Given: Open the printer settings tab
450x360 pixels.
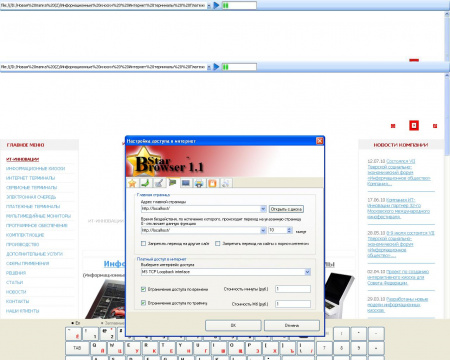Looking at the screenshot, I should (199, 183).
